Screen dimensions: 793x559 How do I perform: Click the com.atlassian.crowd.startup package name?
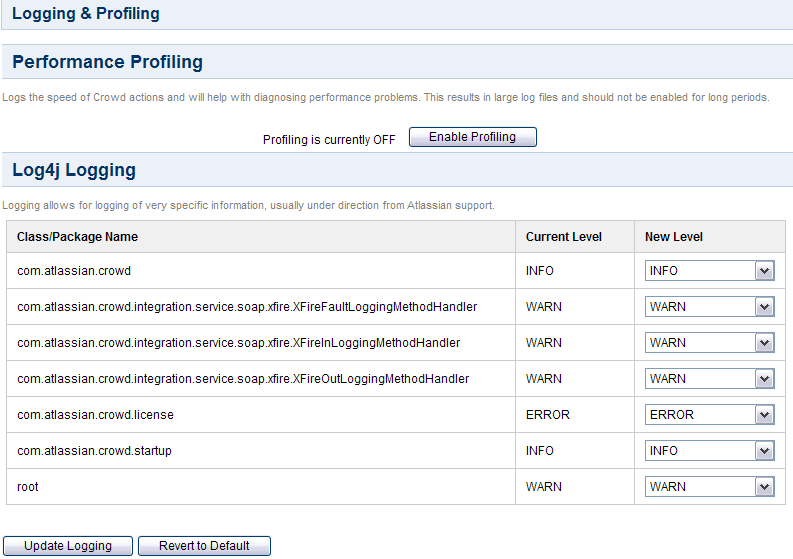(x=94, y=451)
